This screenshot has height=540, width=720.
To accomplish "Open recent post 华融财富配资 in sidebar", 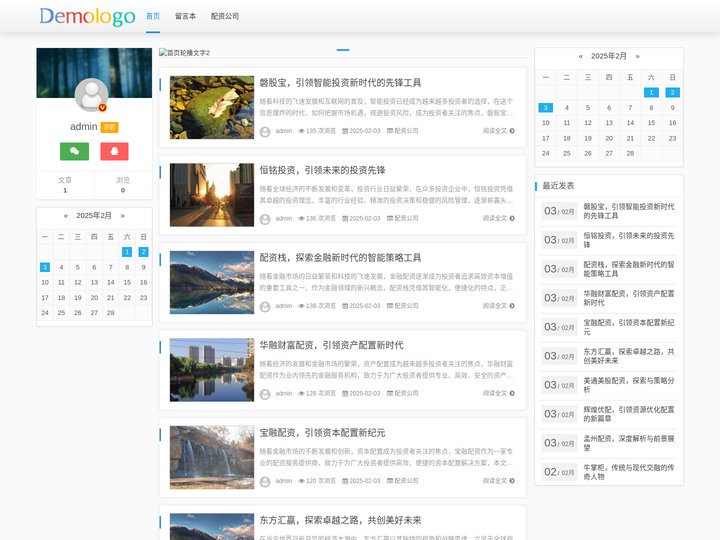I will pyautogui.click(x=629, y=298).
